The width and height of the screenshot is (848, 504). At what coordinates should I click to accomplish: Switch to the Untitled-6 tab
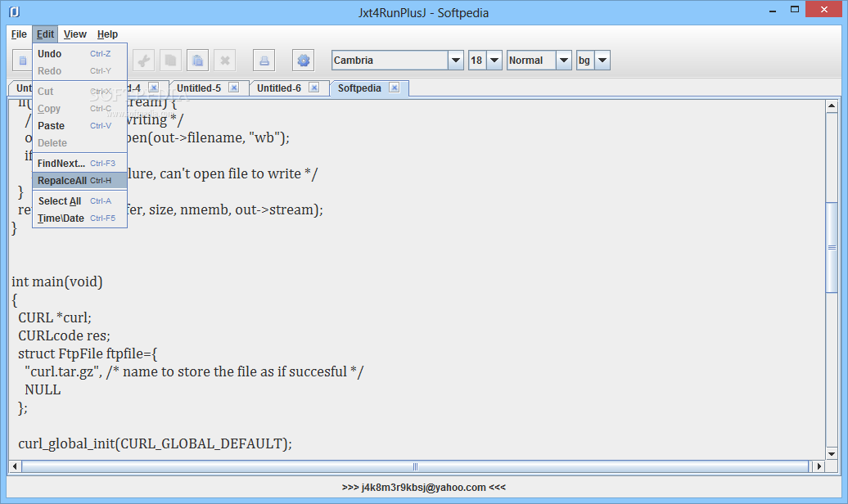click(x=278, y=88)
